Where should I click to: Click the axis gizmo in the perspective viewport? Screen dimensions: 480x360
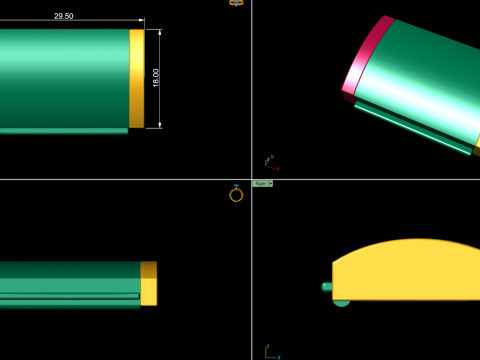[x=271, y=162]
